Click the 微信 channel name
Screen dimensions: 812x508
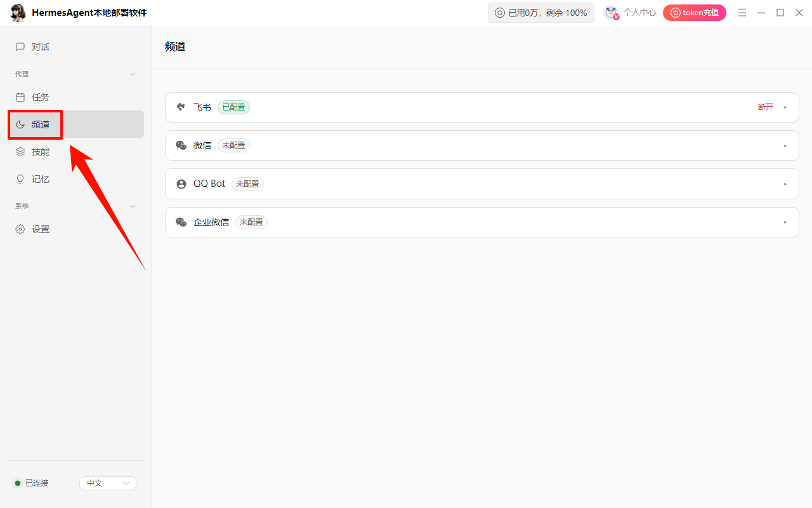tap(202, 145)
